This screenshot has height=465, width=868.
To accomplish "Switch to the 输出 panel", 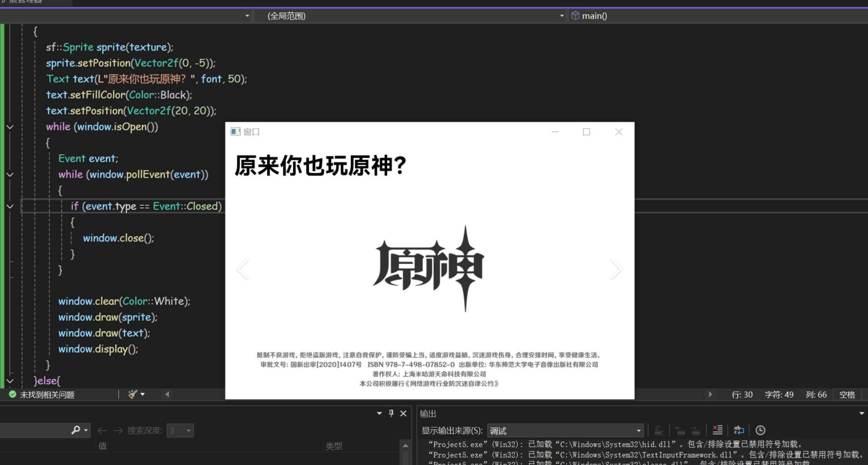I will pyautogui.click(x=427, y=413).
